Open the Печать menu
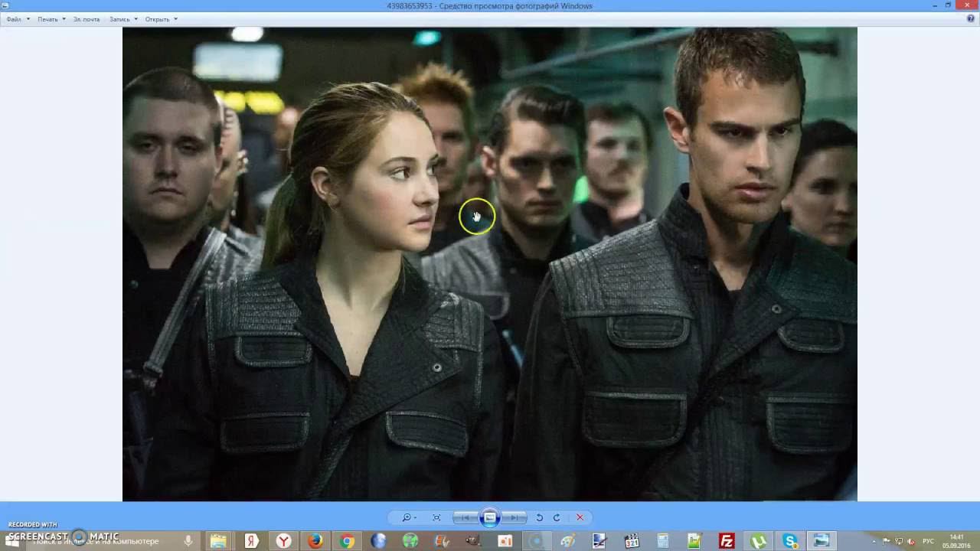 [51, 19]
